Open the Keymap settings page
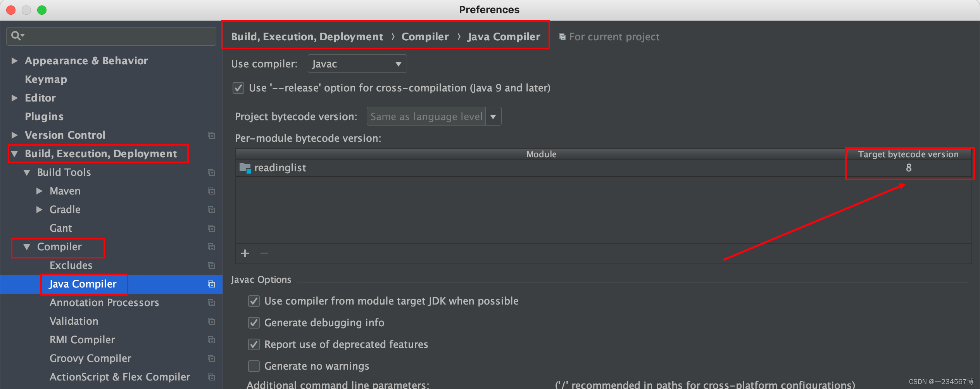Screen dimensions: 980x389 [46, 79]
